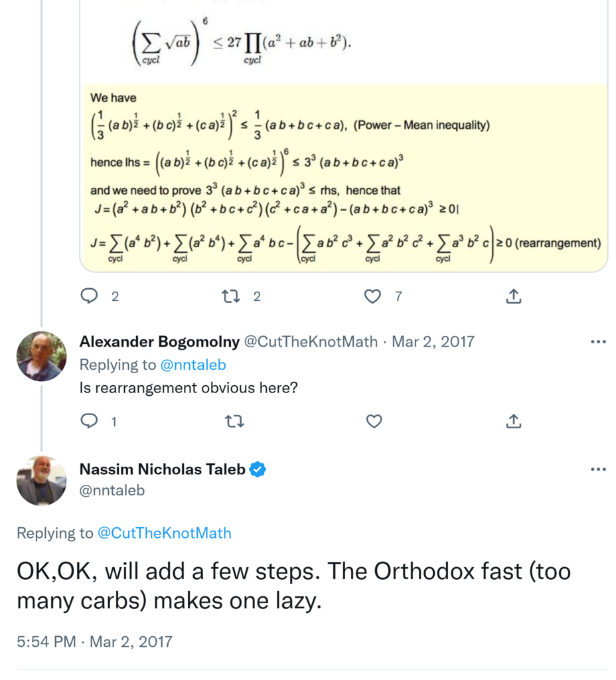This screenshot has width=616, height=680.
Task: Retweet Alexander Bogomolny's rearrangement question
Action: pos(232,421)
